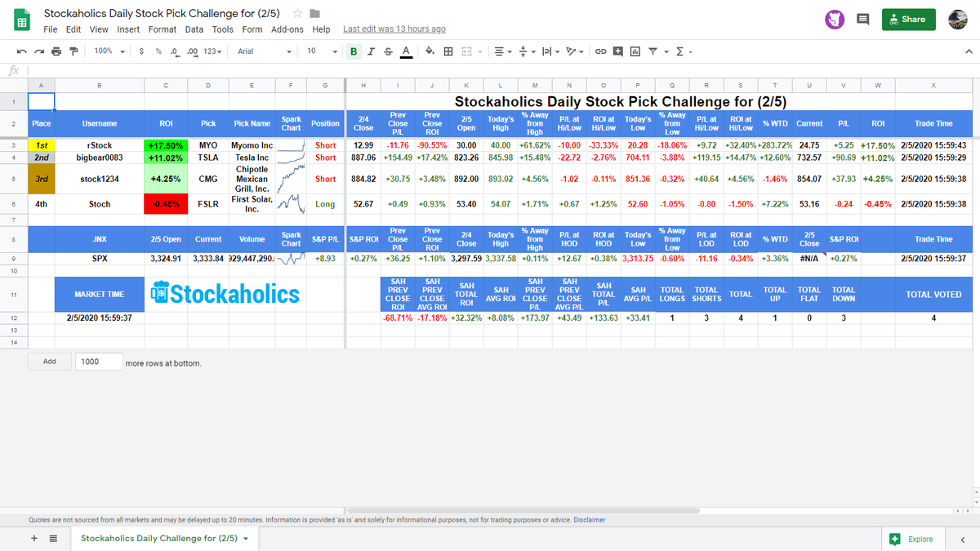Open the Google Sheets home icon
Viewport: 980px width, 551px height.
tap(22, 21)
